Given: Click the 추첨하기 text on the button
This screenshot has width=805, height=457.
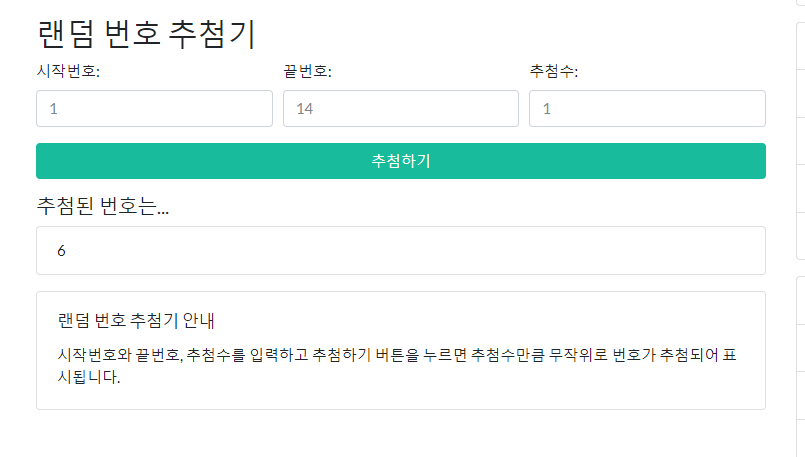Looking at the screenshot, I should click(400, 161).
